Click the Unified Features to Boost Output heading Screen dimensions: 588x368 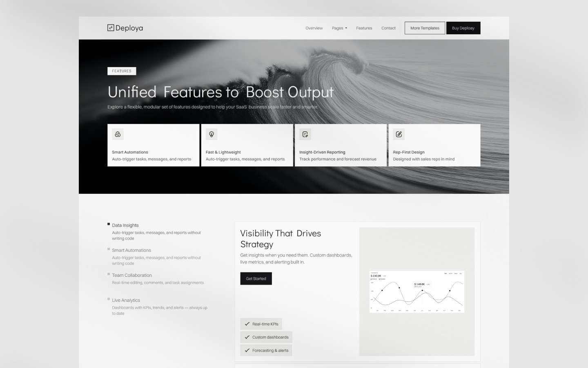tap(220, 92)
